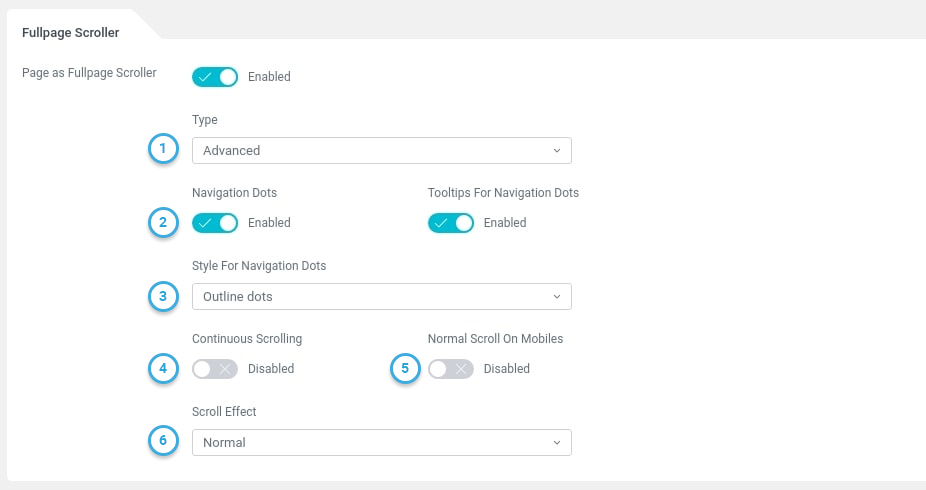The image size is (926, 490).
Task: Click the numbered badge 2 beside Navigation Dots
Action: pyautogui.click(x=163, y=223)
